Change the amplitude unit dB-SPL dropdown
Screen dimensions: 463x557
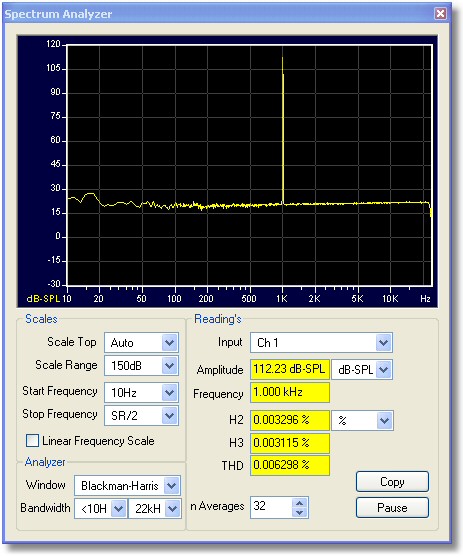point(362,370)
